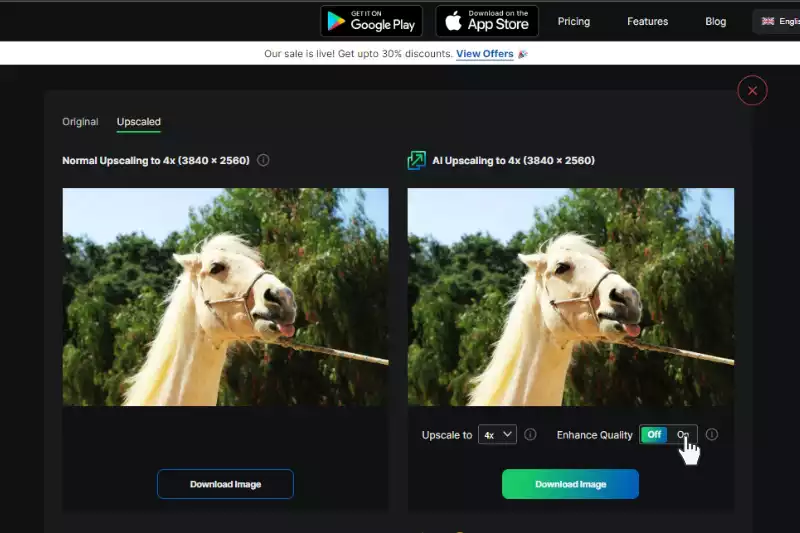Click the sale is live announcement text
The width and height of the screenshot is (800, 533).
358,54
